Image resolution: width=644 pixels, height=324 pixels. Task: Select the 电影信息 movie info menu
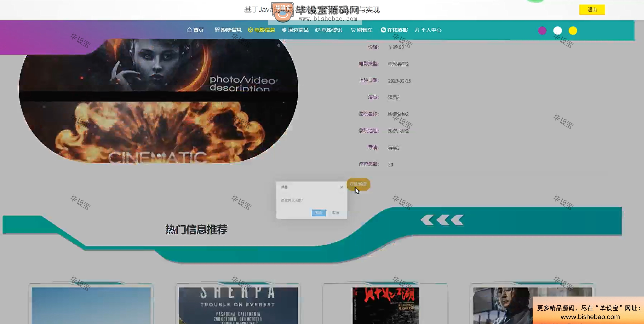262,30
